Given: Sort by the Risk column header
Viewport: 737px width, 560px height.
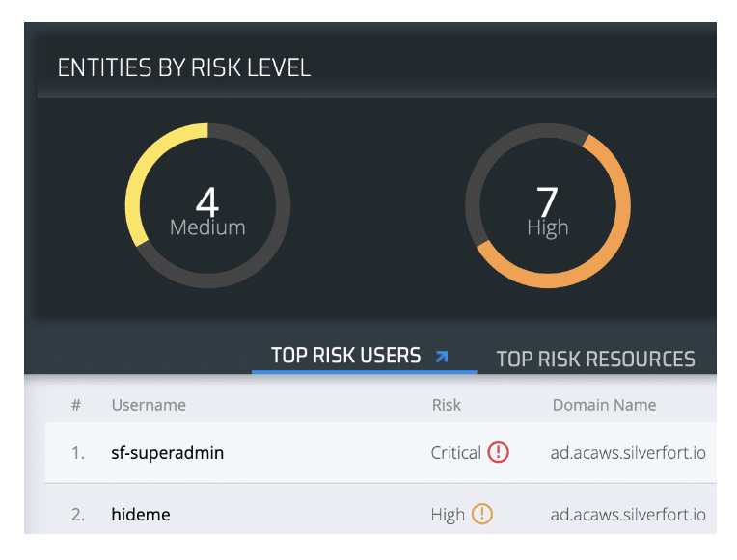Looking at the screenshot, I should 446,405.
